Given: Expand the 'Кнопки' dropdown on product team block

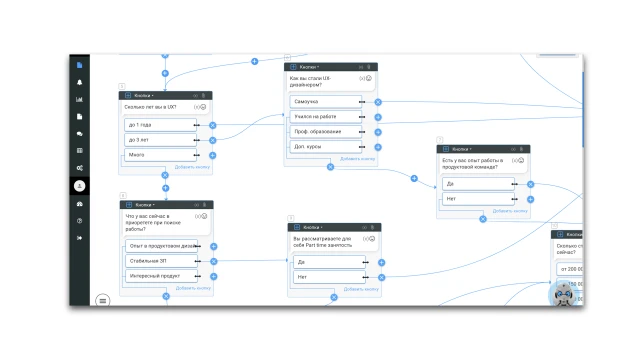Looking at the screenshot, I should [x=462, y=149].
